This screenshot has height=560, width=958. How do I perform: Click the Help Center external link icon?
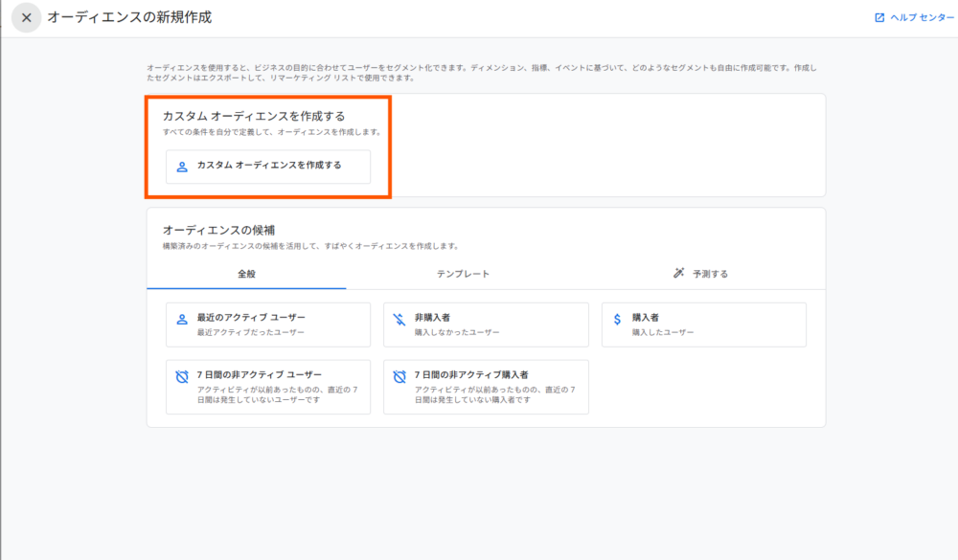pyautogui.click(x=878, y=18)
